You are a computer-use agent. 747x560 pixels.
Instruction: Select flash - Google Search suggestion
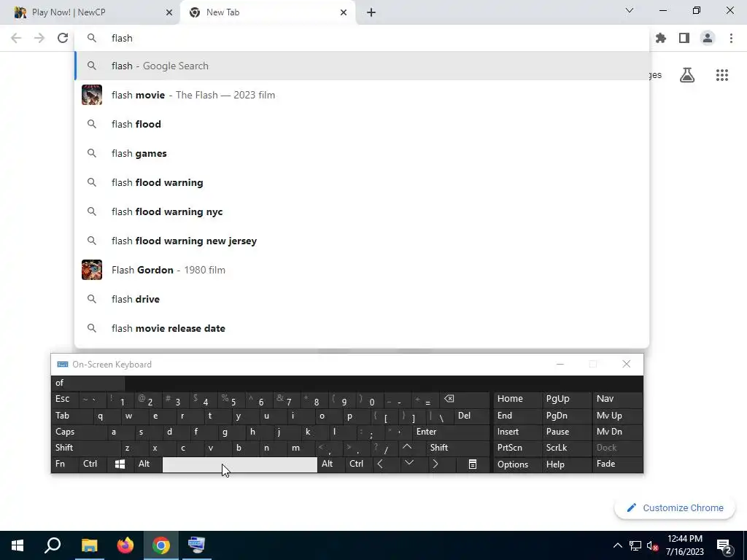tap(362, 66)
